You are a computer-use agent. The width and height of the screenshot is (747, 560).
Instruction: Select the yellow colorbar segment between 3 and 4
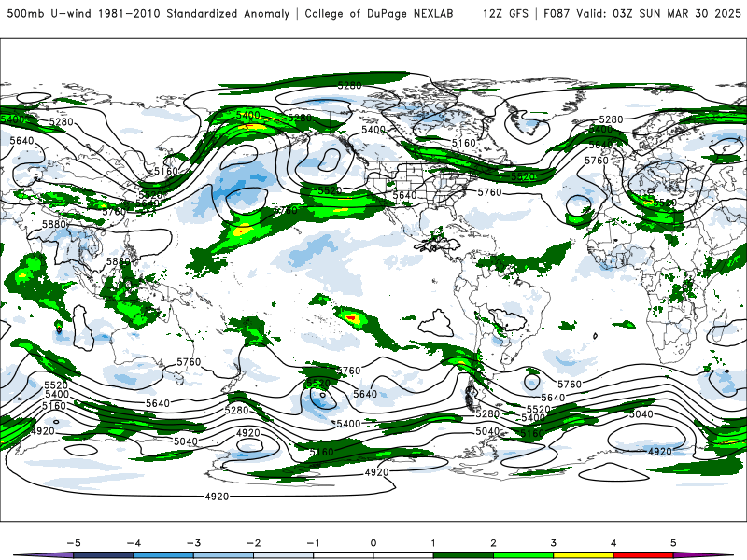point(584,555)
